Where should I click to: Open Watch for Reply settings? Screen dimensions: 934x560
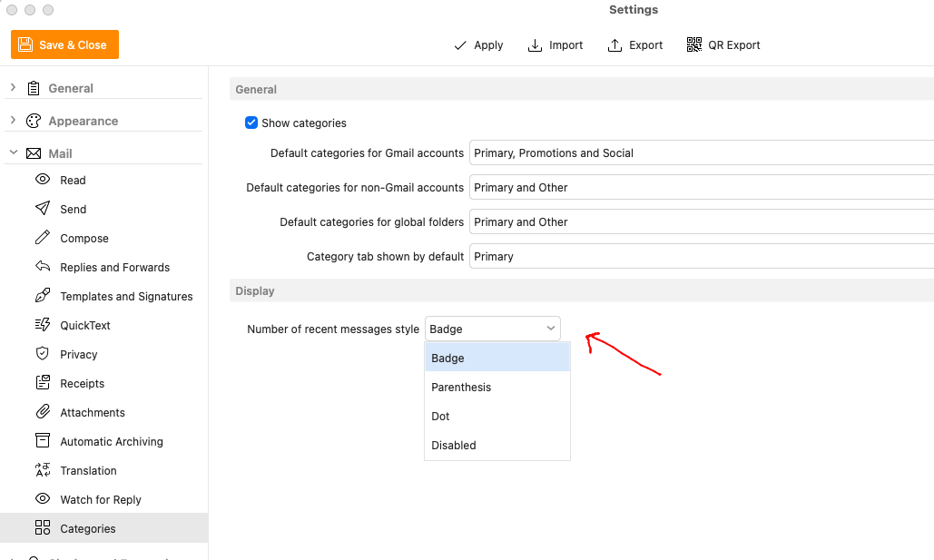pyautogui.click(x=104, y=500)
